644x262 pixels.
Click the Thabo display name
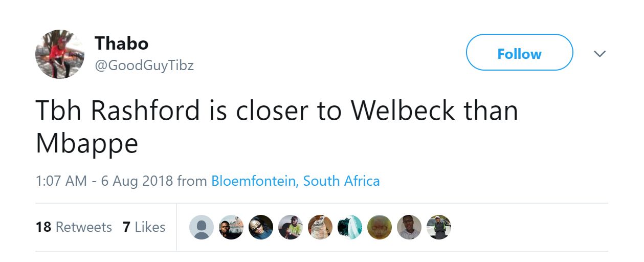(121, 43)
